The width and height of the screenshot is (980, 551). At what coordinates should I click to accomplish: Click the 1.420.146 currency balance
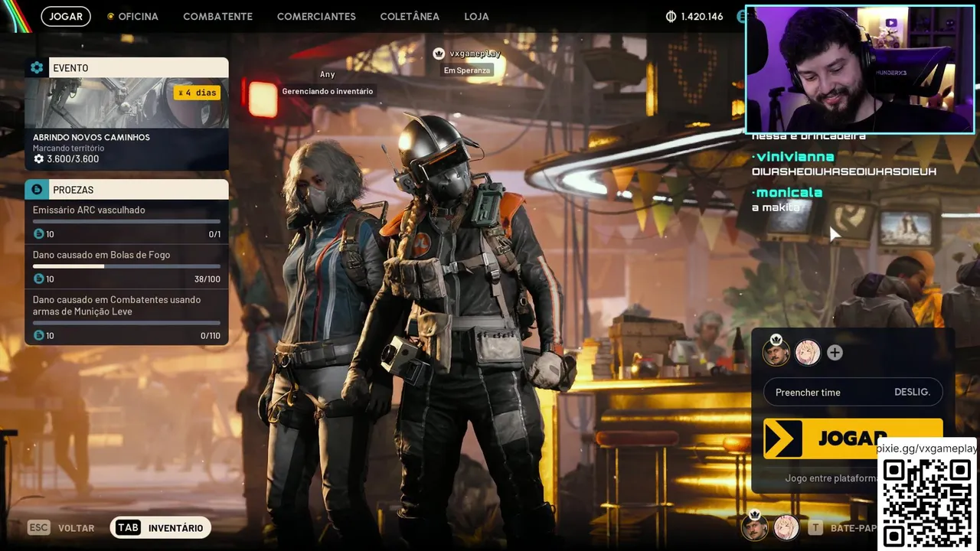pos(701,16)
